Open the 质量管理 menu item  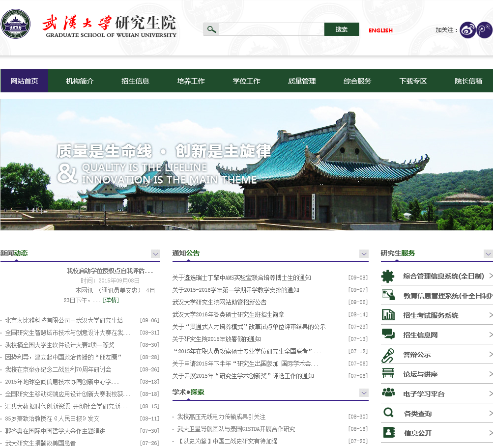coord(302,81)
